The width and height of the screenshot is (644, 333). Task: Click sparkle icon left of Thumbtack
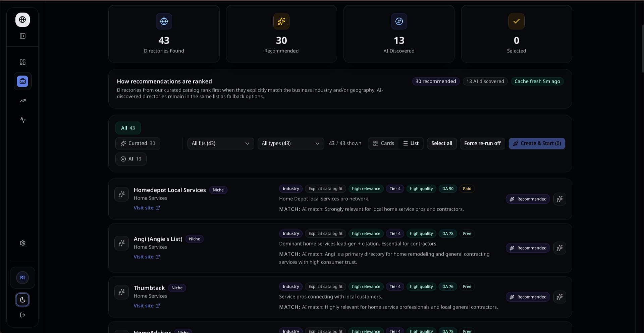[121, 292]
